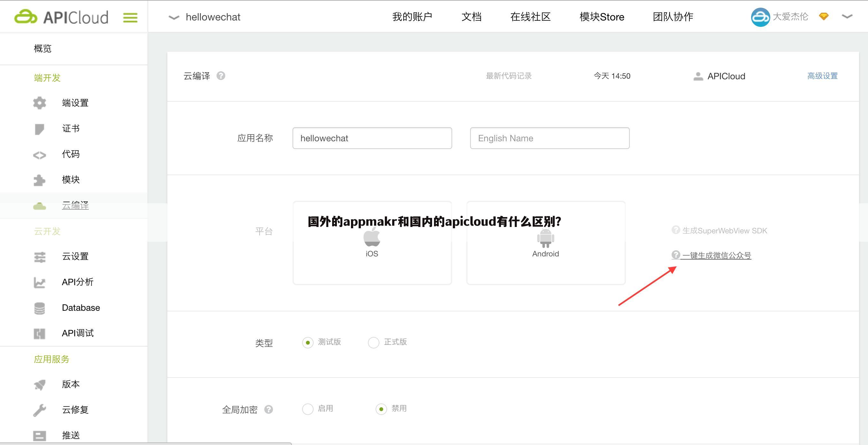Expand the user account dropdown chevron
Image resolution: width=868 pixels, height=445 pixels.
(x=847, y=16)
